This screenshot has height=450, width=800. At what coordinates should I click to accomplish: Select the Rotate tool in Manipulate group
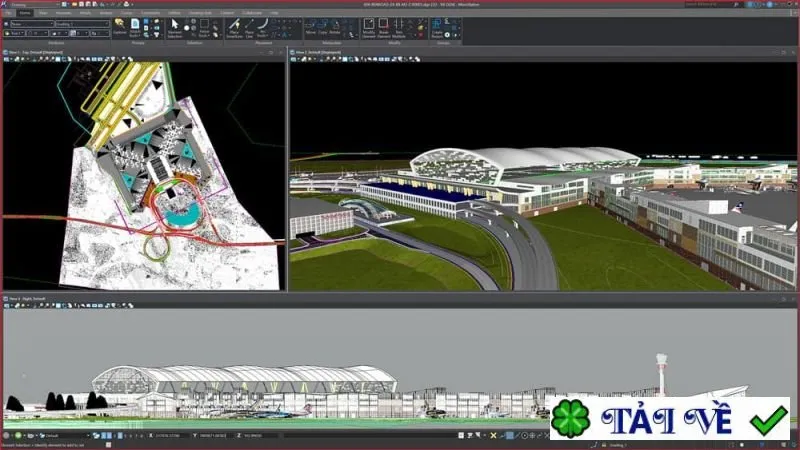(x=335, y=27)
